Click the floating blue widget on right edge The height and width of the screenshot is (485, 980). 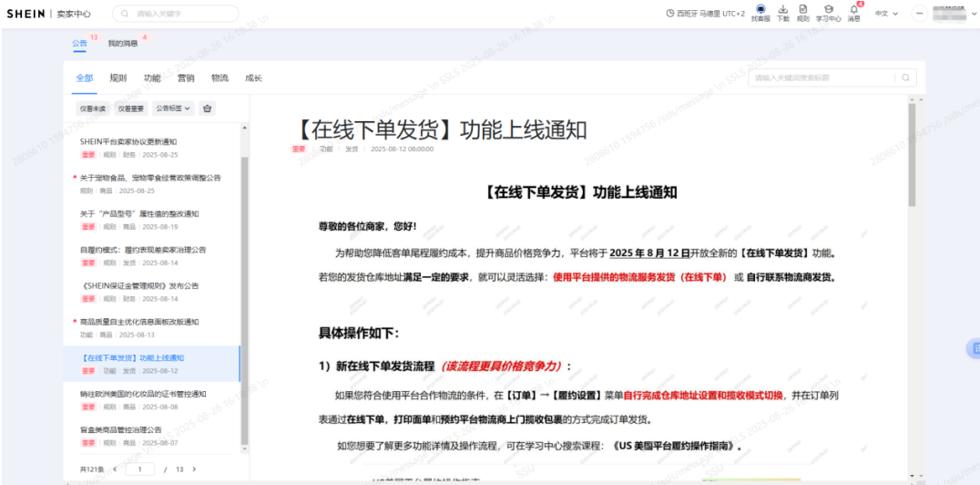click(x=973, y=348)
